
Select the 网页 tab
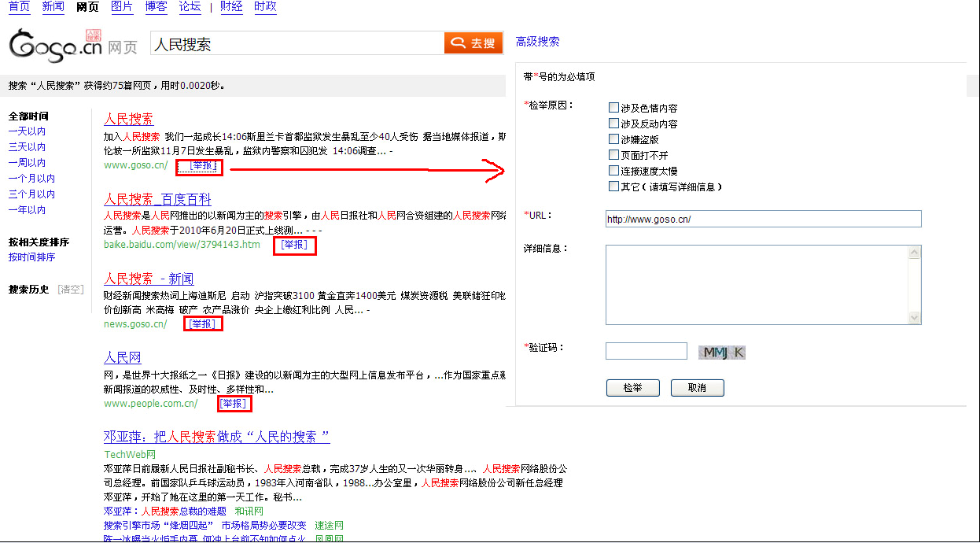click(x=88, y=7)
